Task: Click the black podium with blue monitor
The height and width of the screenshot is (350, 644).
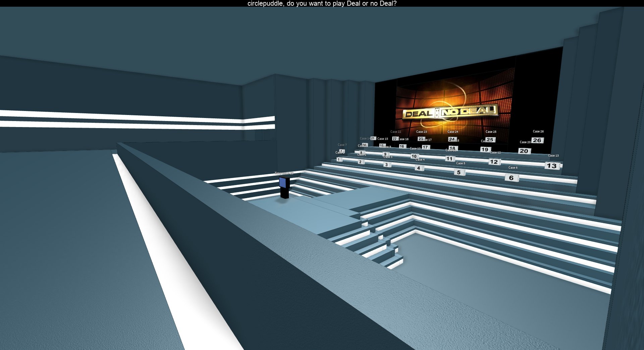Action: pos(284,187)
